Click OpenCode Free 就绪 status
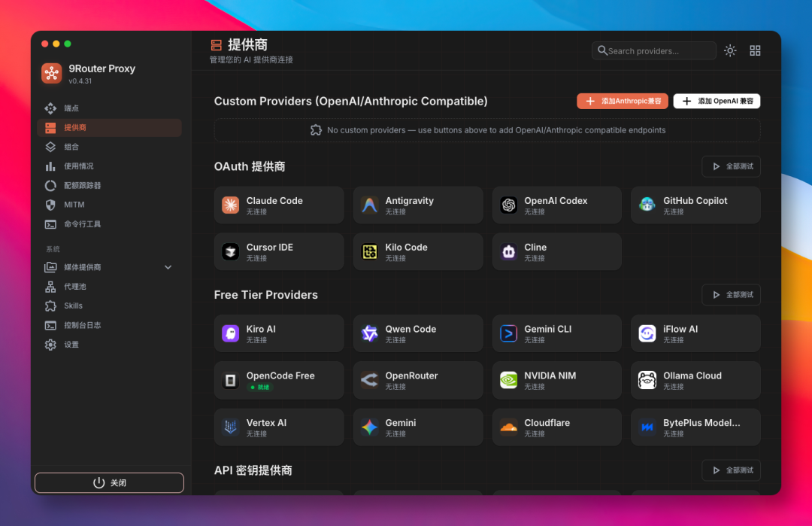Image resolution: width=812 pixels, height=526 pixels. [x=260, y=387]
